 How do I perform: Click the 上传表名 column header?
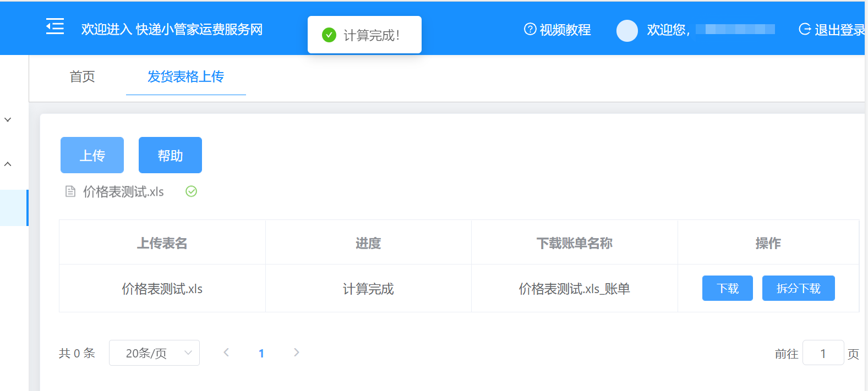[162, 243]
